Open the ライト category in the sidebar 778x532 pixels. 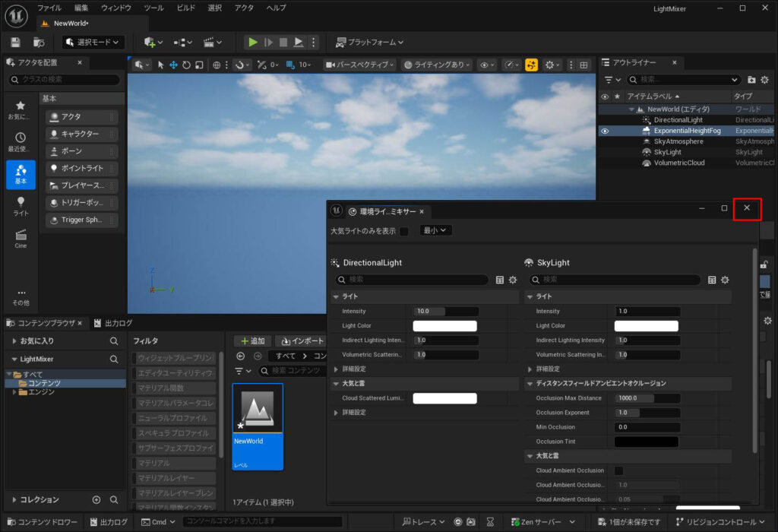tap(21, 206)
